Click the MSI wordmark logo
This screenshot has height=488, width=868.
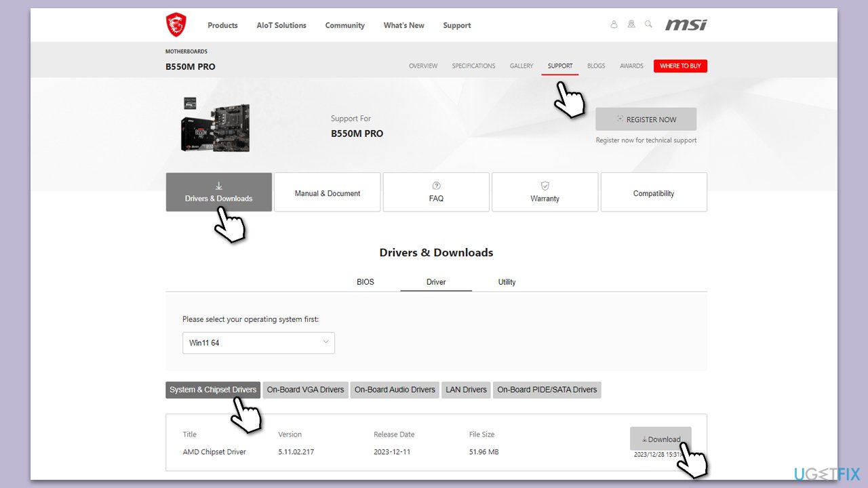[x=686, y=25]
